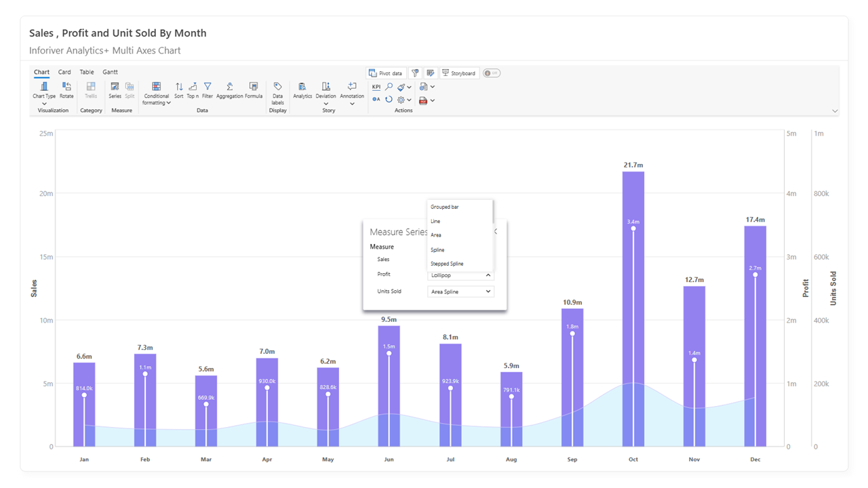Toggle the switch next to Storyboard
This screenshot has height=488, width=868.
(492, 73)
